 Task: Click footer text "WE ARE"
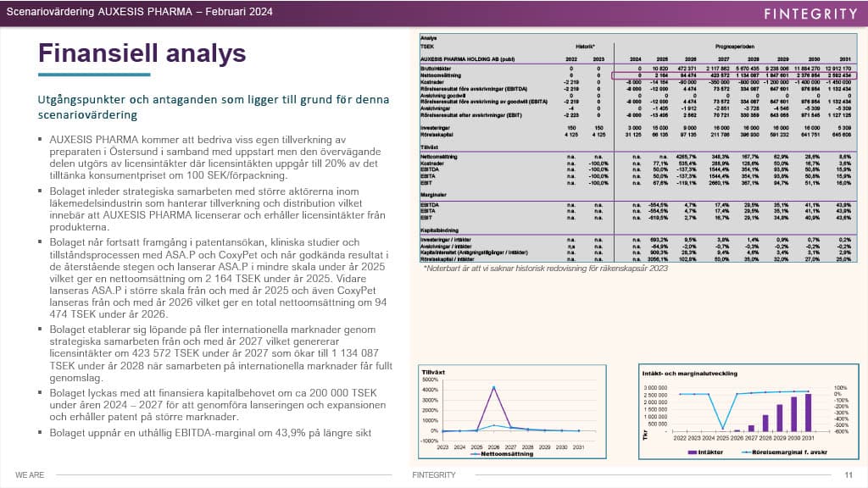tap(30, 474)
